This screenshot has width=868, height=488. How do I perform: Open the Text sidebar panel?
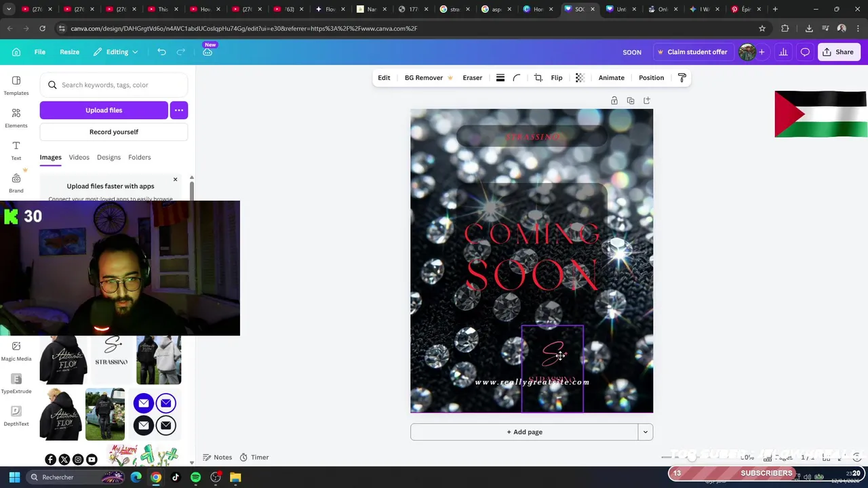tap(16, 150)
